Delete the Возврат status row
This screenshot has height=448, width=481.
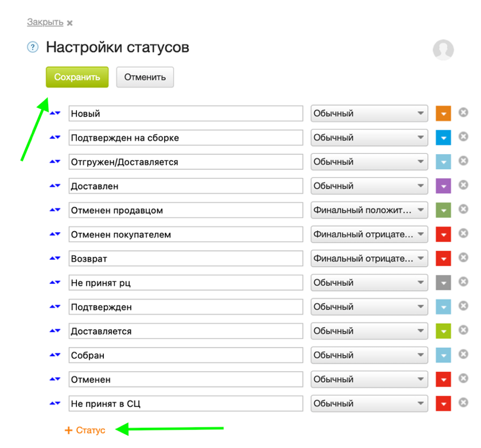pos(463,258)
